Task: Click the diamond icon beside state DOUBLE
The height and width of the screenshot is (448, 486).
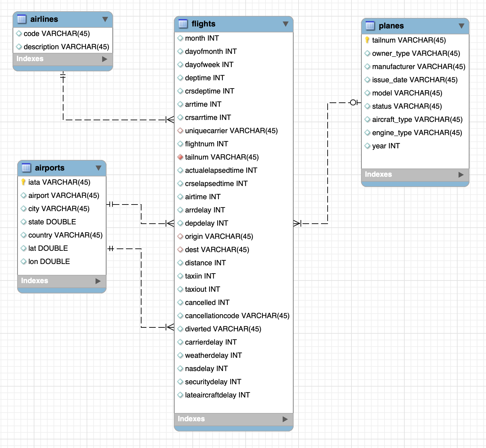Action: pos(23,222)
